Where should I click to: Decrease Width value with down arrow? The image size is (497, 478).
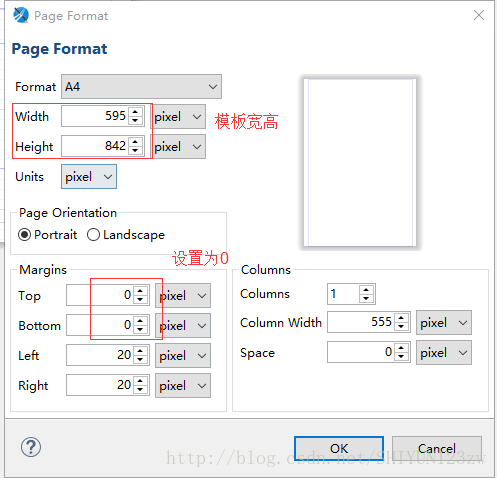(x=135, y=121)
